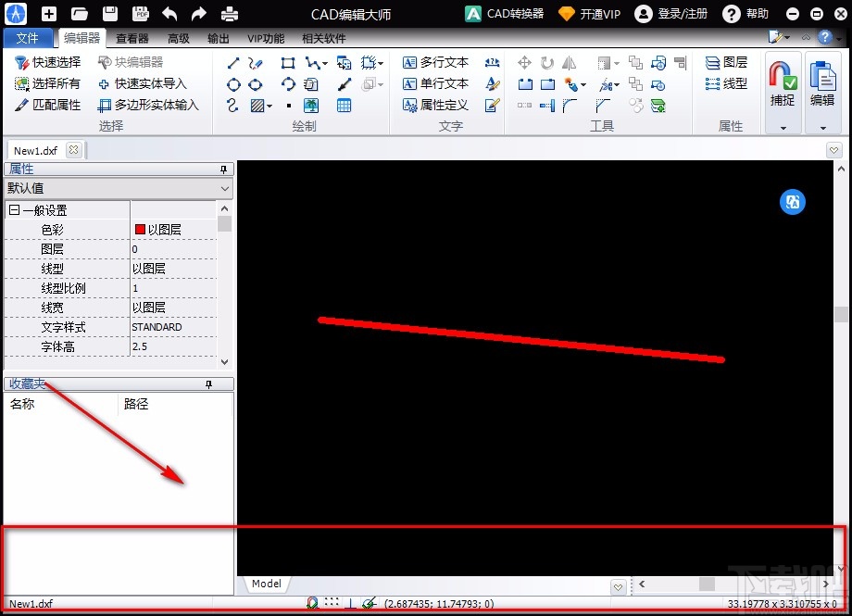Click the Match Properties brush tool
The image size is (852, 616).
48,105
